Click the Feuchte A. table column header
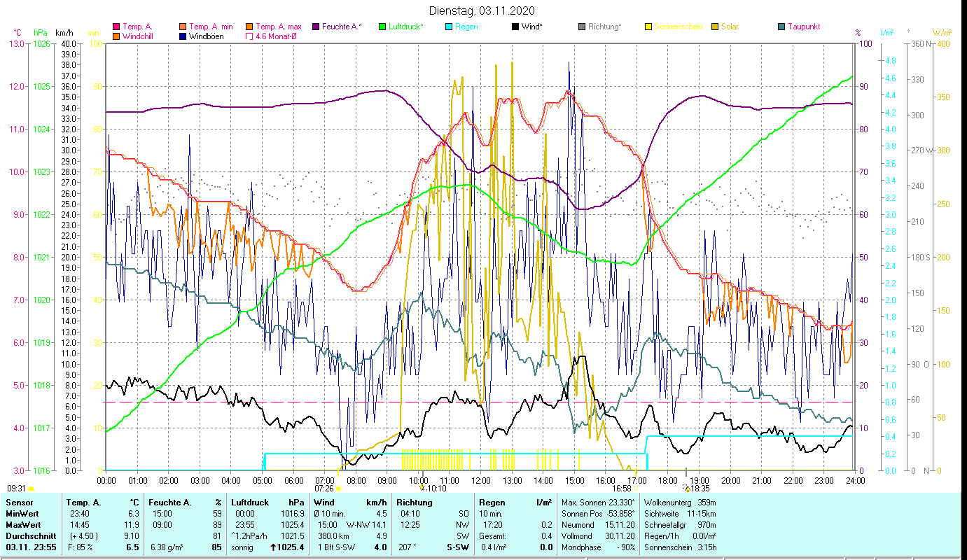 (170, 503)
